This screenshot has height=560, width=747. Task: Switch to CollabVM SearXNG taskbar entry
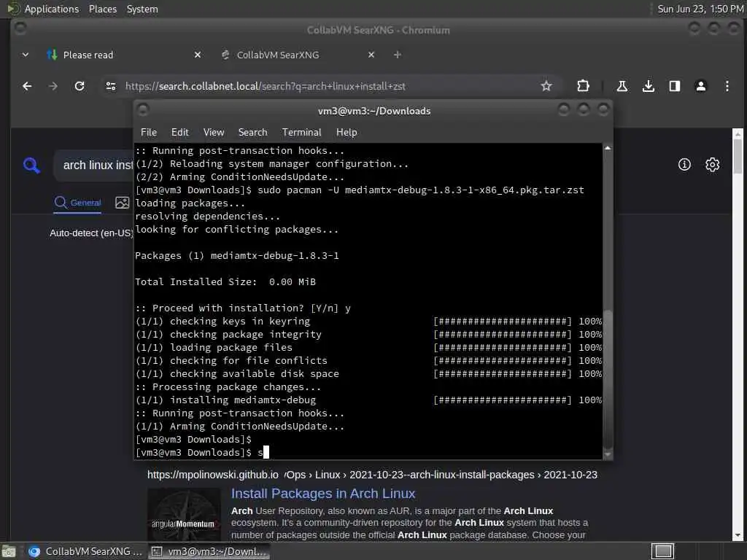click(85, 551)
